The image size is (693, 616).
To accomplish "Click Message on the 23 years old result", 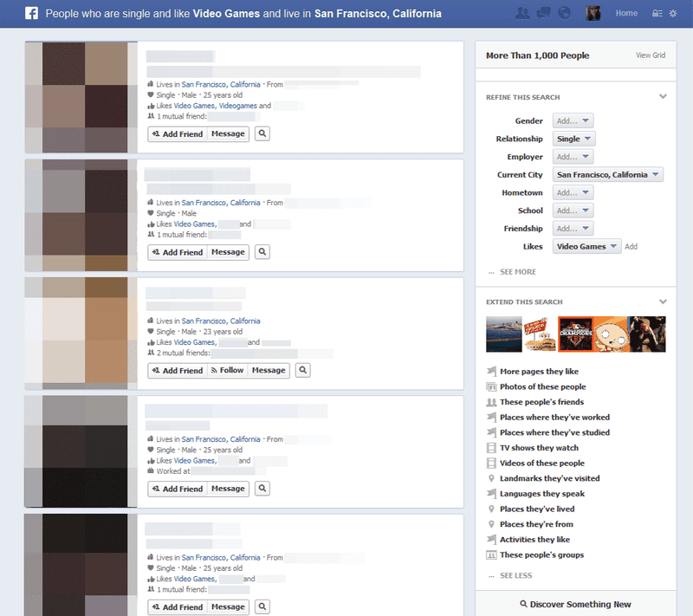I will pos(269,370).
